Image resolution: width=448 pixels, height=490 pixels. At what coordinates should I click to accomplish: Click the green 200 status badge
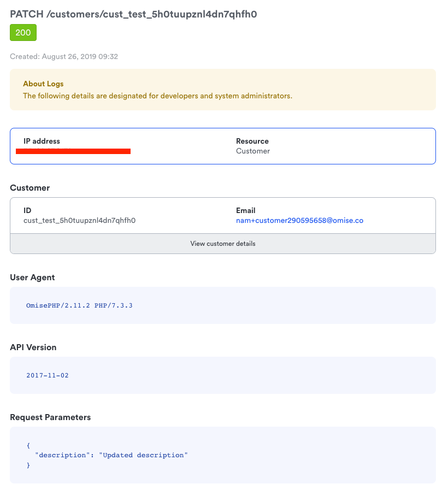pos(23,32)
